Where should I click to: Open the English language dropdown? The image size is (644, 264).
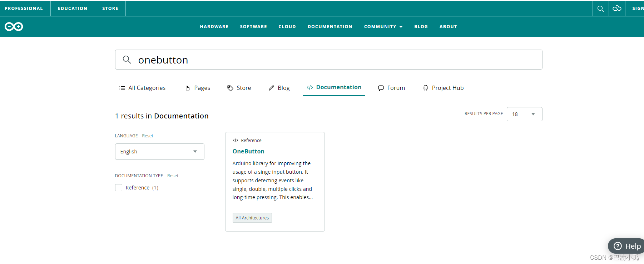point(160,152)
